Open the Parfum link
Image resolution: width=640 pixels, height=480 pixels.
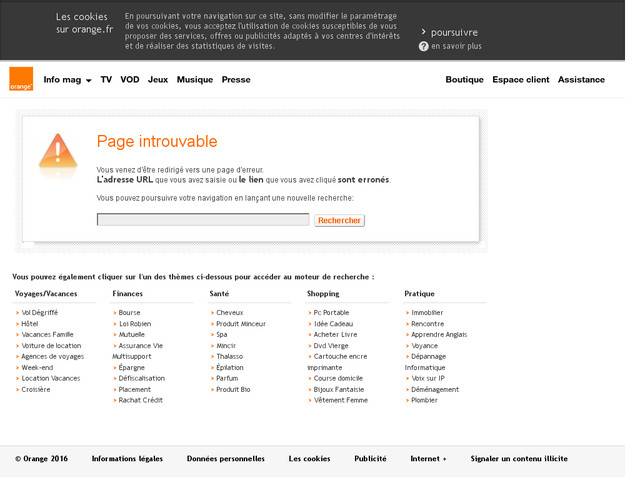227,378
